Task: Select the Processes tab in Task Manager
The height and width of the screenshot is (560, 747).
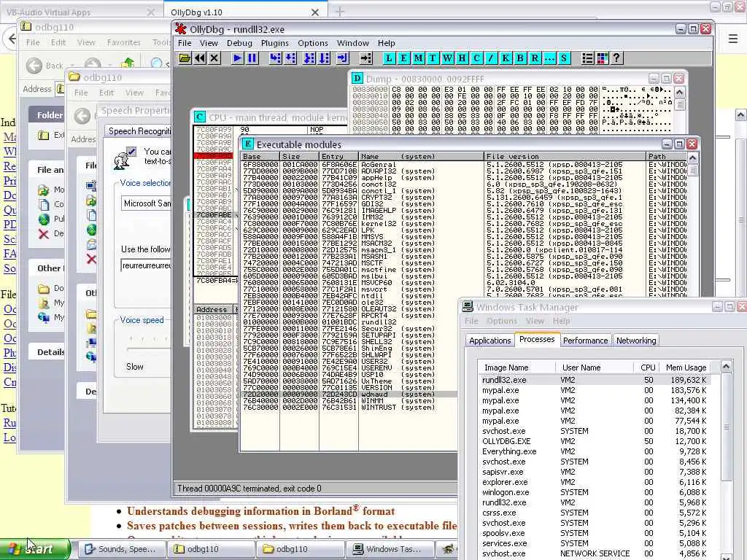Action: 537,339
